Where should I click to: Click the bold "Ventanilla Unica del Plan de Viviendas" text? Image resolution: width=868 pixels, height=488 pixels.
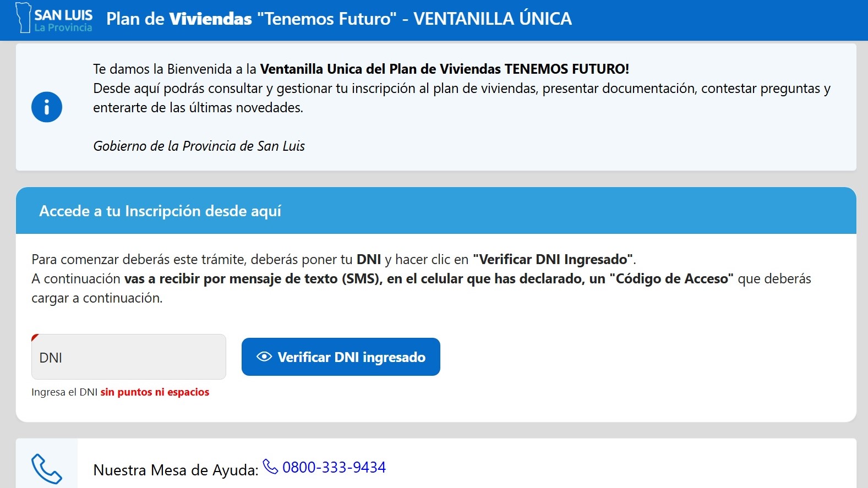[x=380, y=69]
